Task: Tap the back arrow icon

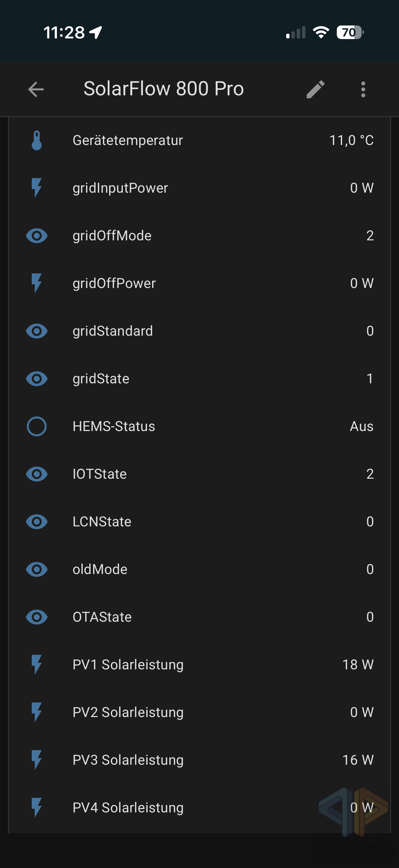Action: [36, 89]
